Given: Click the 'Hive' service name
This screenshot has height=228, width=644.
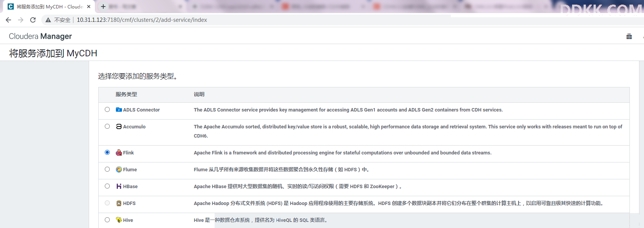Looking at the screenshot, I should (x=128, y=220).
